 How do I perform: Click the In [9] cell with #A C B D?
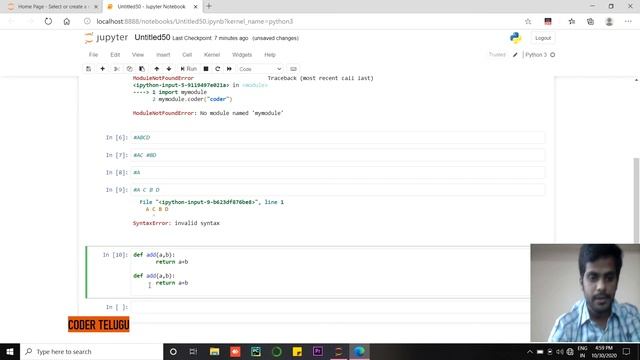coord(338,190)
